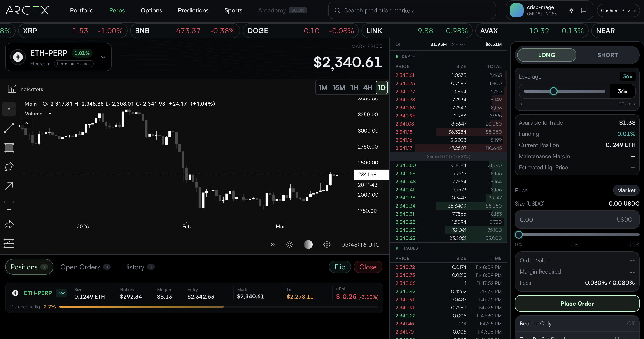The width and height of the screenshot is (644, 339).
Task: Navigate to the Predictions section
Action: pyautogui.click(x=193, y=10)
